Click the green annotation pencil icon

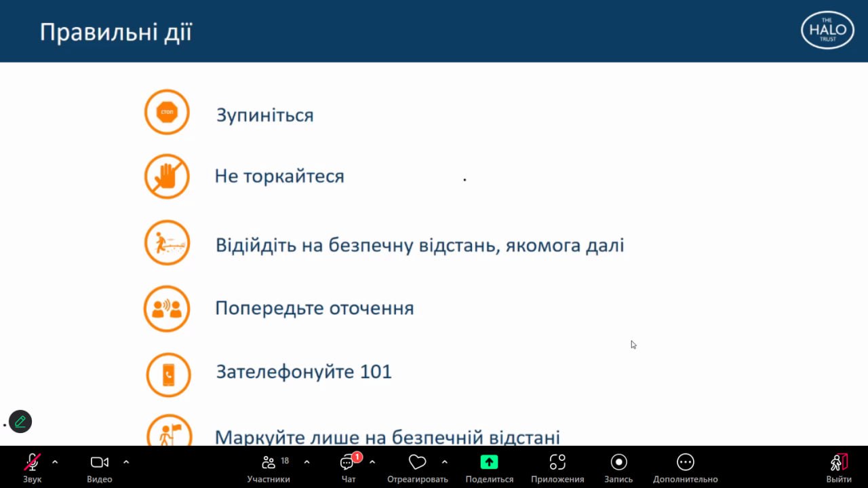click(20, 421)
